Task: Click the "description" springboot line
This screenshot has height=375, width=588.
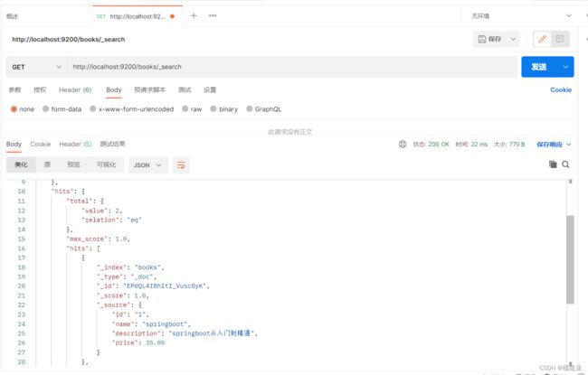Action: point(185,333)
